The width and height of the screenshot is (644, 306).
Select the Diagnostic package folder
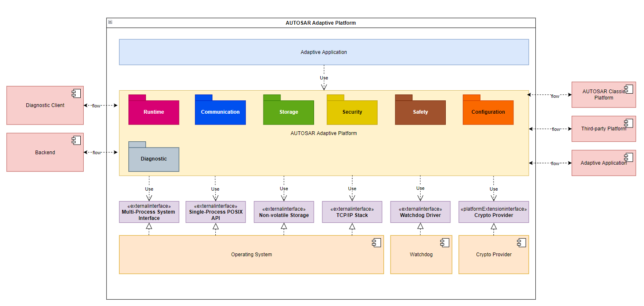[x=153, y=156]
